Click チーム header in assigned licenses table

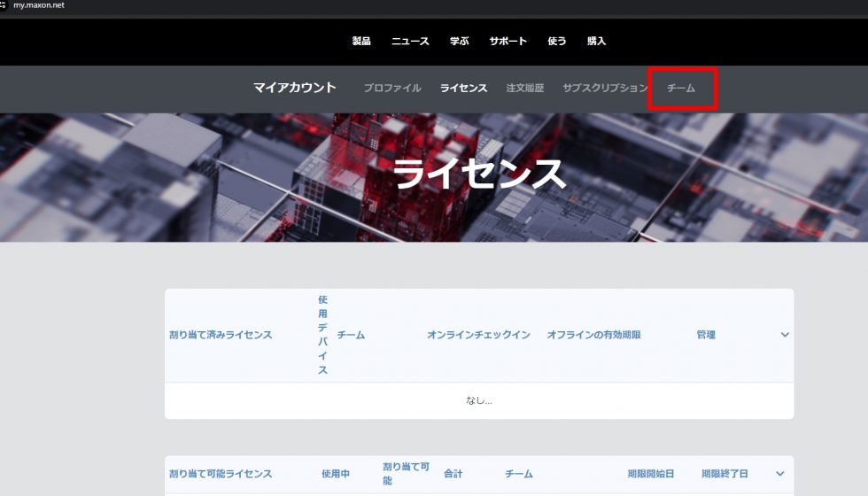351,335
